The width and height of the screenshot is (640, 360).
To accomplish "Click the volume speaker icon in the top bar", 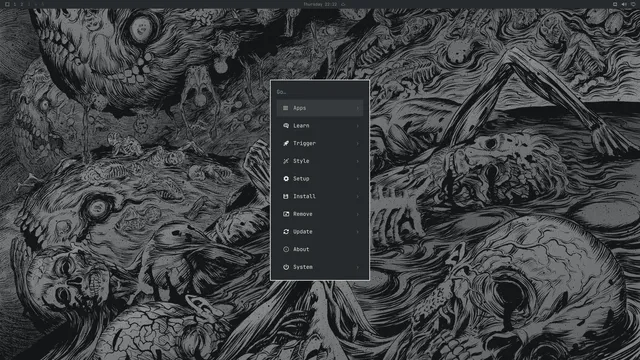I will tap(624, 4).
